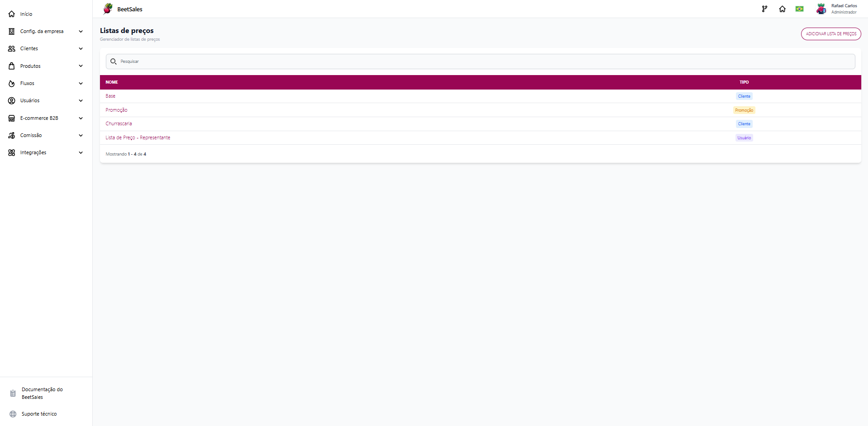This screenshot has height=426, width=868.
Task: Open the Usuários sidebar menu item
Action: 46,100
